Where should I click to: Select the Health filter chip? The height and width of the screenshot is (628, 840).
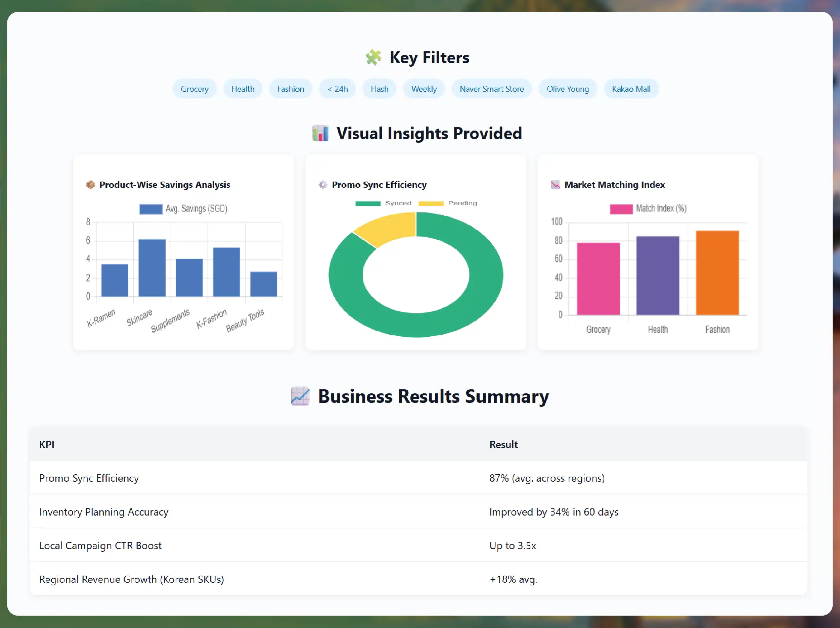[243, 89]
